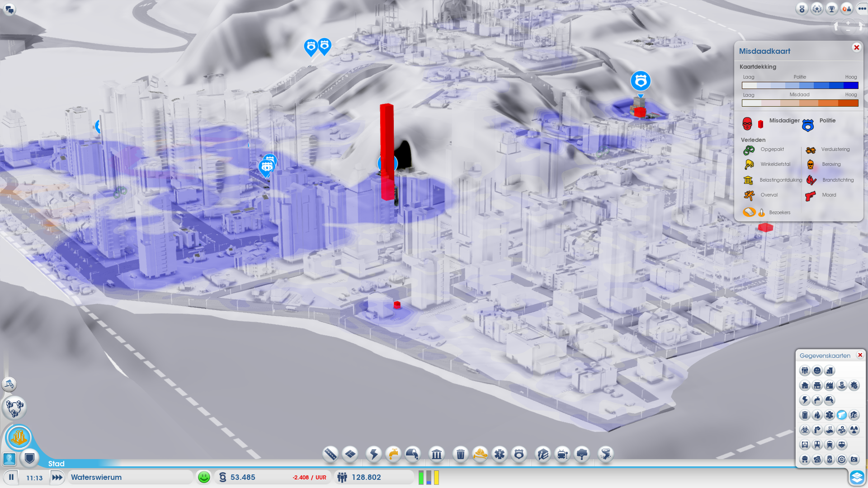The image size is (868, 488).
Task: Show the residential house data map
Action: click(805, 385)
